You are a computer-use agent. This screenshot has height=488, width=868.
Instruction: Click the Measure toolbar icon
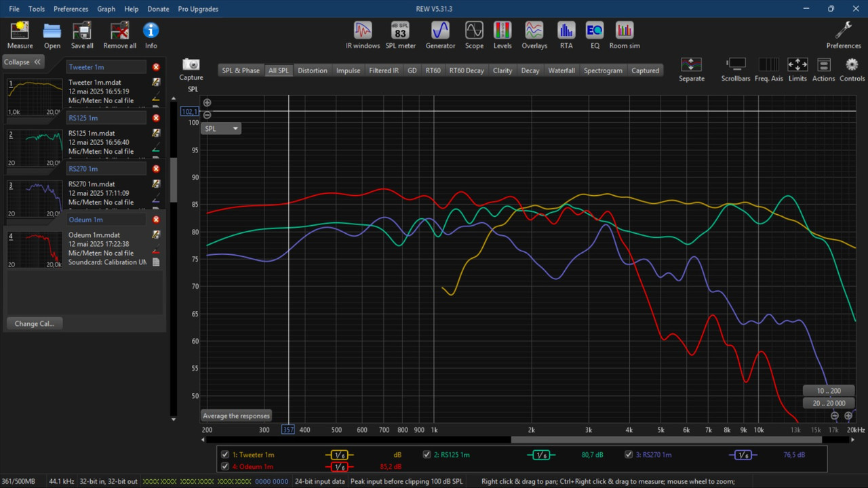point(20,30)
